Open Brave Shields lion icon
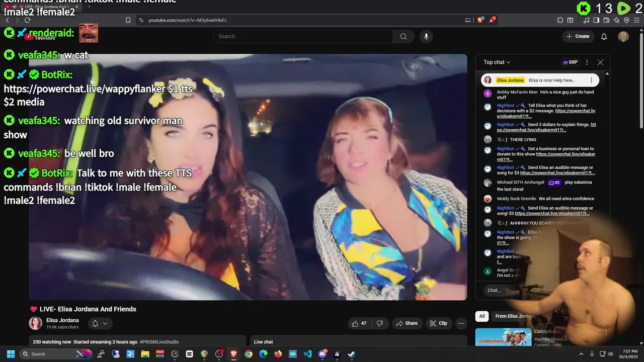The height and width of the screenshot is (362, 644). pos(480,20)
